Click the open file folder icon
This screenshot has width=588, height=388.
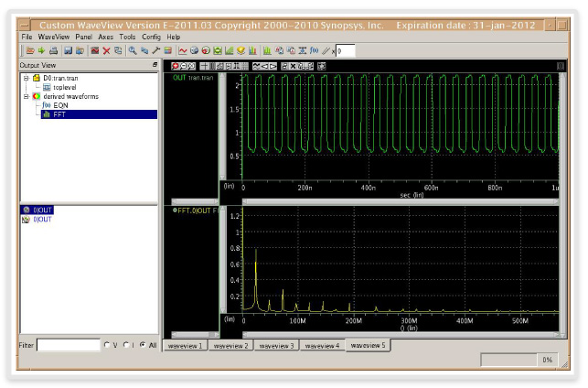tap(29, 50)
